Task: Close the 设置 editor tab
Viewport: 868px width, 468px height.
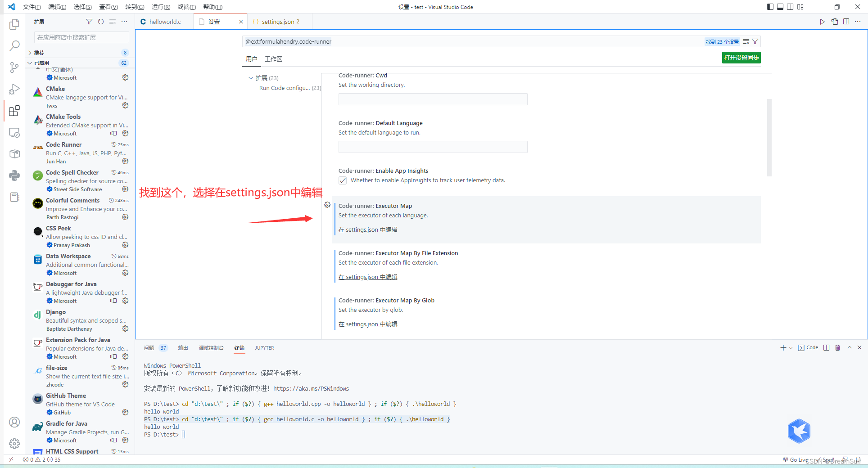Action: (241, 22)
